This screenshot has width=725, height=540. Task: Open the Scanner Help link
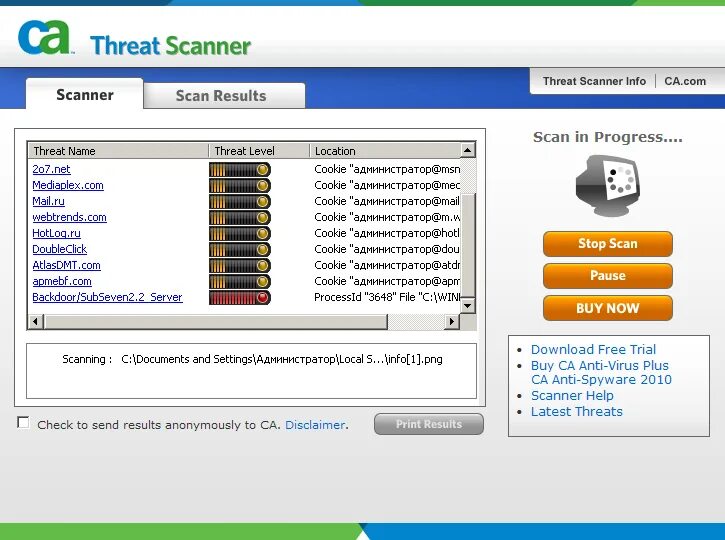pyautogui.click(x=572, y=395)
